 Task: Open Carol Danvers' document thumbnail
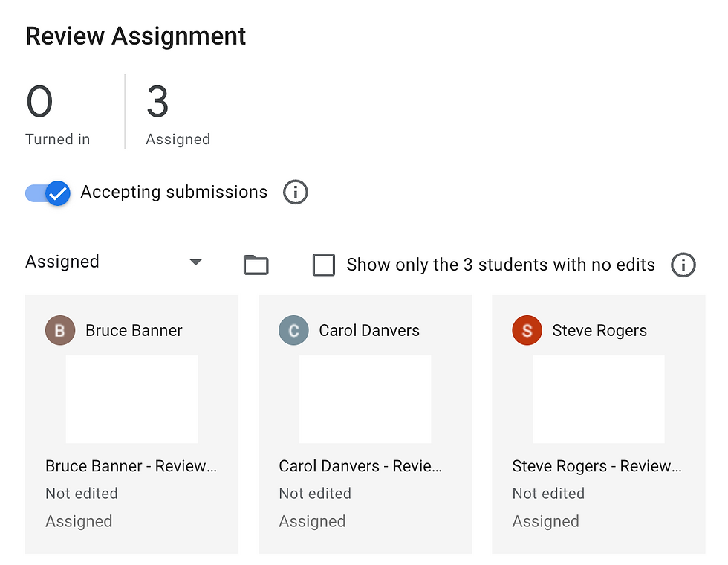(x=365, y=399)
